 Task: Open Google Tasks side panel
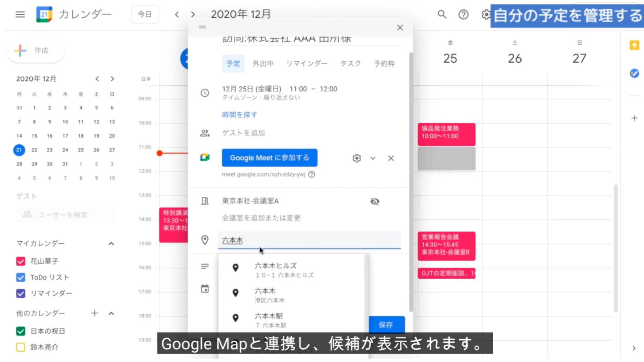[634, 73]
